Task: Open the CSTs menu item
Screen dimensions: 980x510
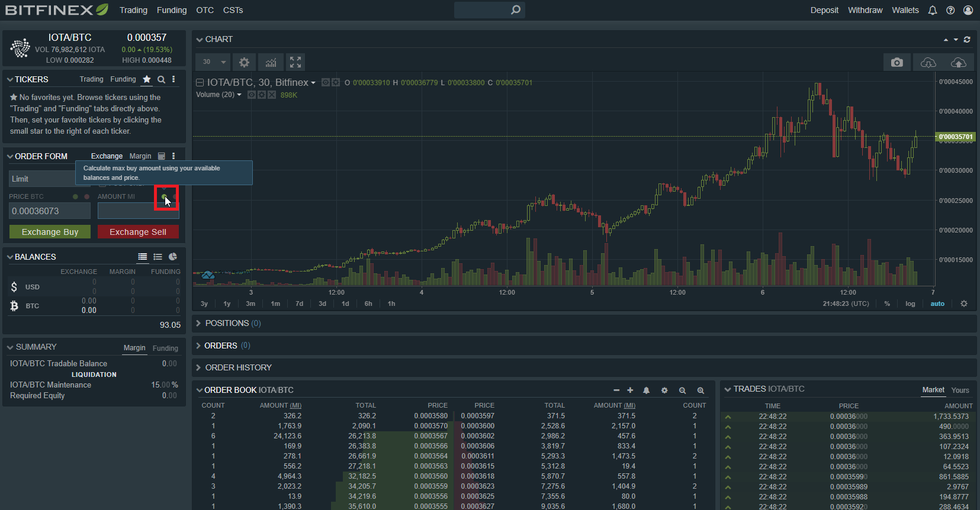Action: 233,10
